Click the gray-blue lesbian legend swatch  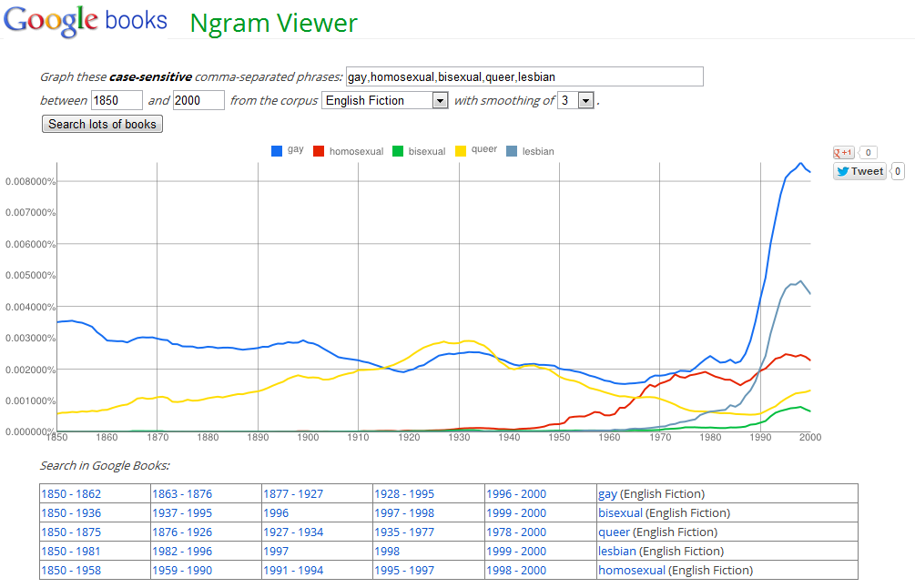coord(512,150)
